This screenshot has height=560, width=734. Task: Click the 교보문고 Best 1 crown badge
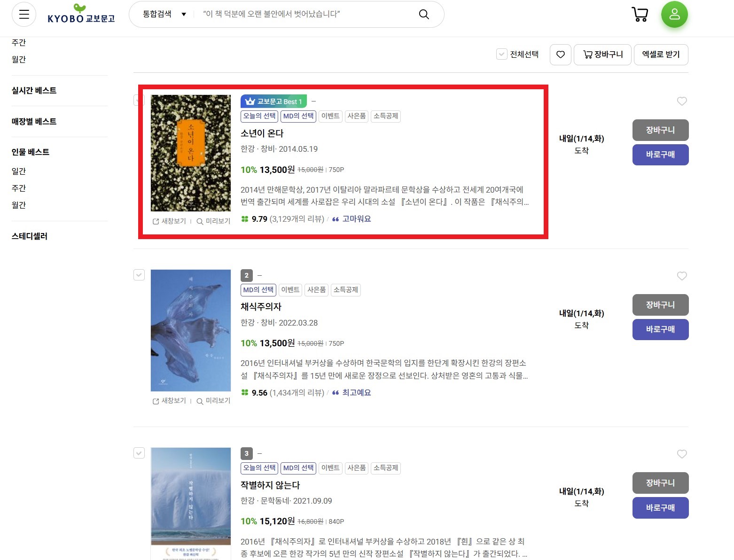[x=273, y=101]
